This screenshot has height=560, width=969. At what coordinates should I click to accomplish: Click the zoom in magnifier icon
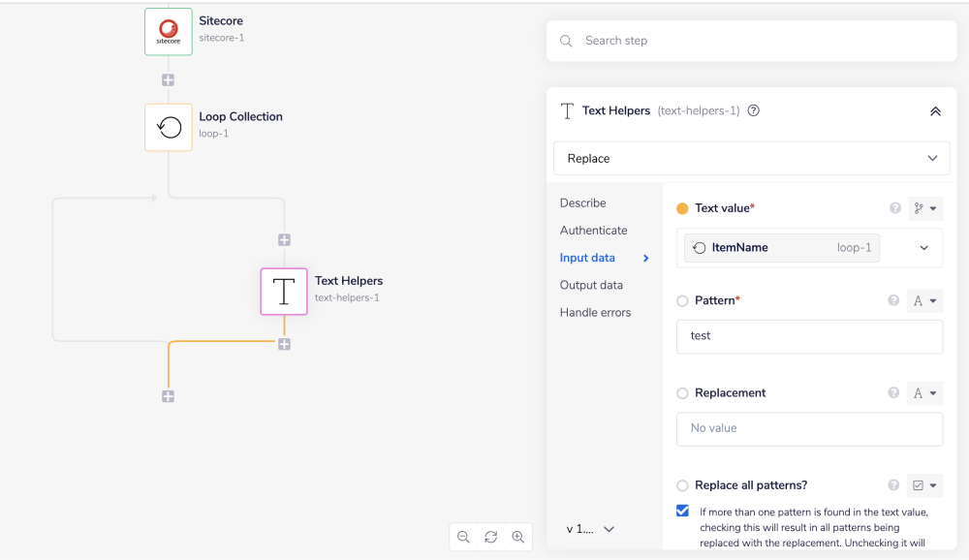point(518,537)
